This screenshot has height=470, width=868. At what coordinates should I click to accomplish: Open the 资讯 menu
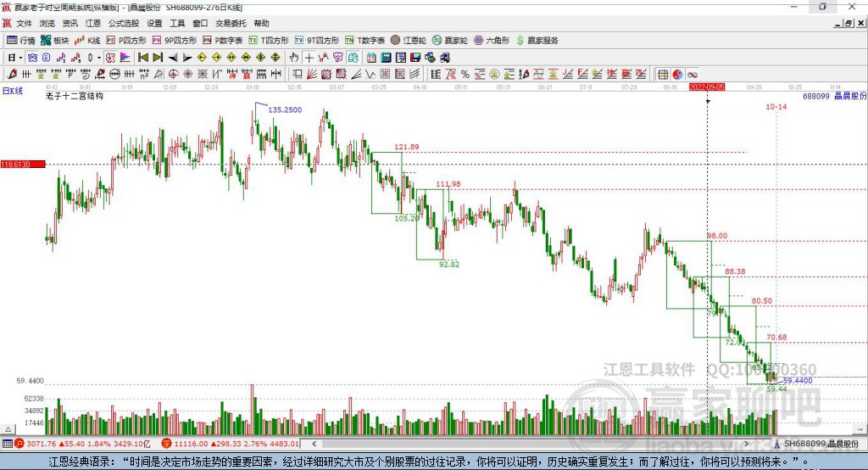70,23
